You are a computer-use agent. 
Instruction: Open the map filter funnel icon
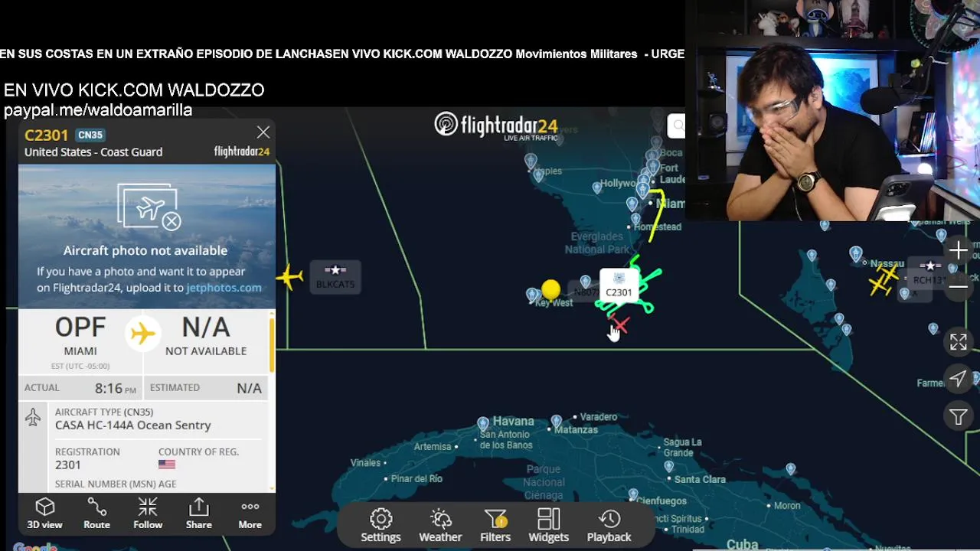pyautogui.click(x=959, y=416)
